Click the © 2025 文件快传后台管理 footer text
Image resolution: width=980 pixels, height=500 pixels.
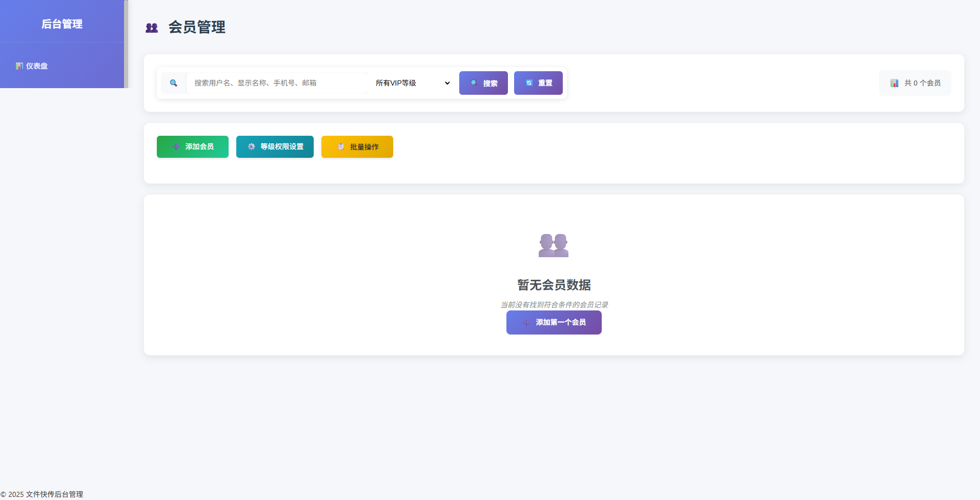coord(42,494)
